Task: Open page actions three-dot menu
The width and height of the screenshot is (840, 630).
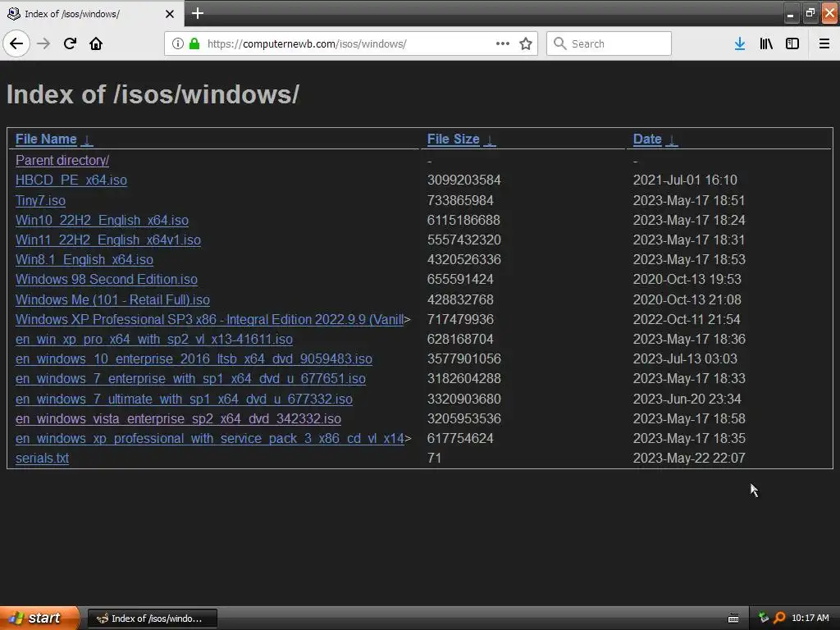Action: pyautogui.click(x=503, y=43)
